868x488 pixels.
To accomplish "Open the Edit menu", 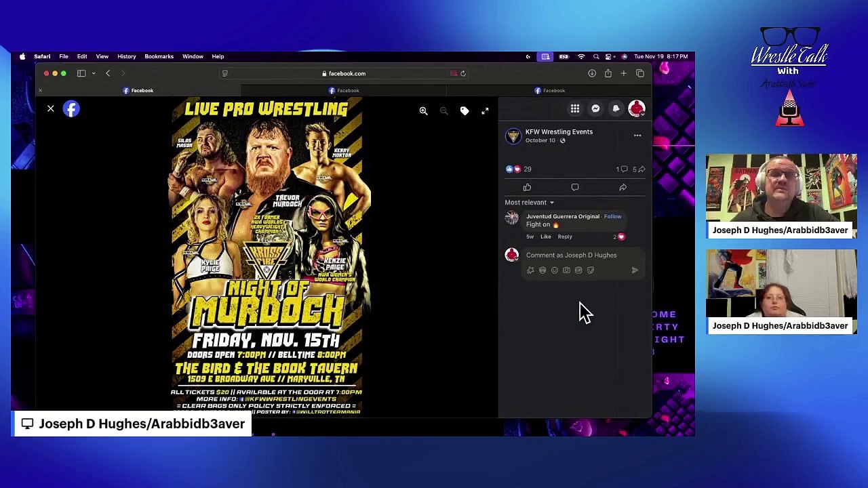I will click(x=82, y=56).
